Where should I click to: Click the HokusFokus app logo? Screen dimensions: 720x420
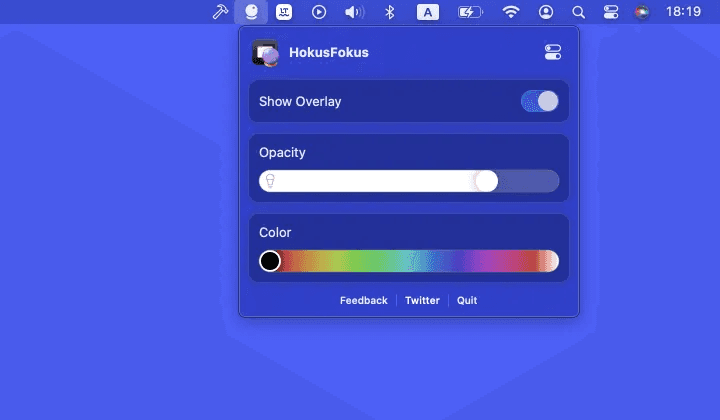click(265, 53)
